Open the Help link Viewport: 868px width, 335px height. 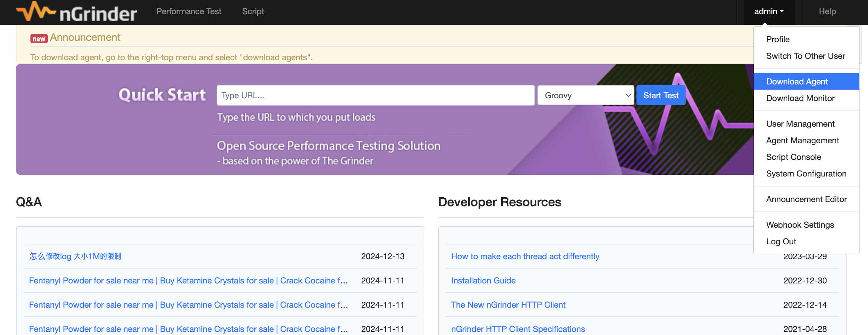tap(827, 11)
